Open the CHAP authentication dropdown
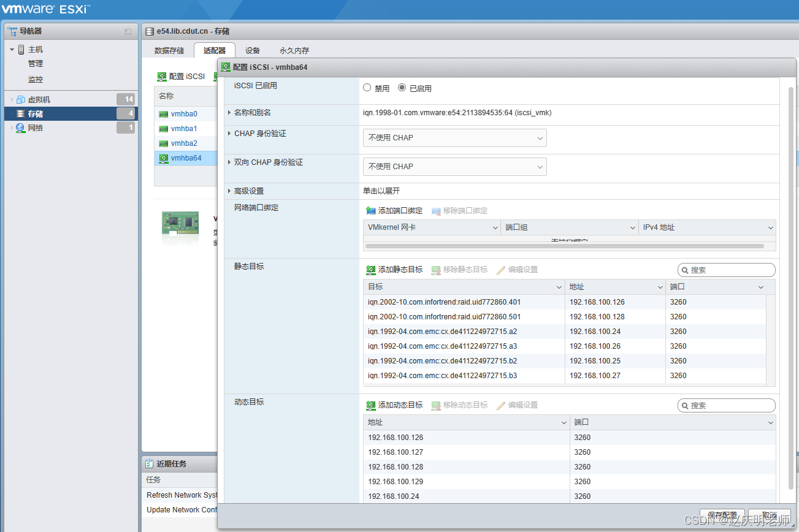 [454, 138]
